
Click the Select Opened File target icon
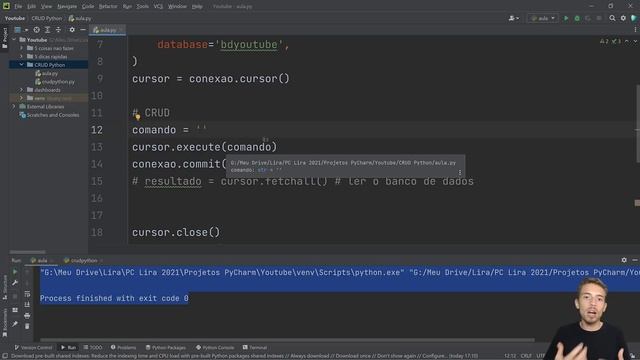coord(37,30)
